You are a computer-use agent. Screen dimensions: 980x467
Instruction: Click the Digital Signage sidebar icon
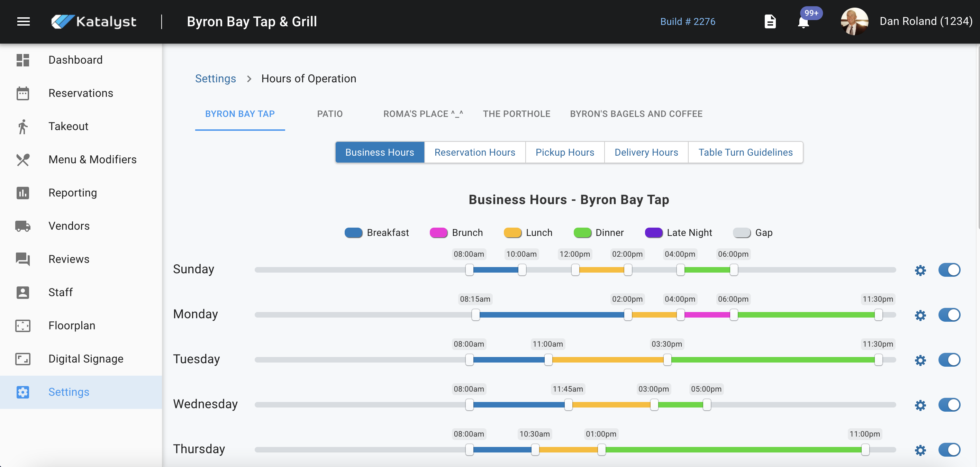coord(23,359)
